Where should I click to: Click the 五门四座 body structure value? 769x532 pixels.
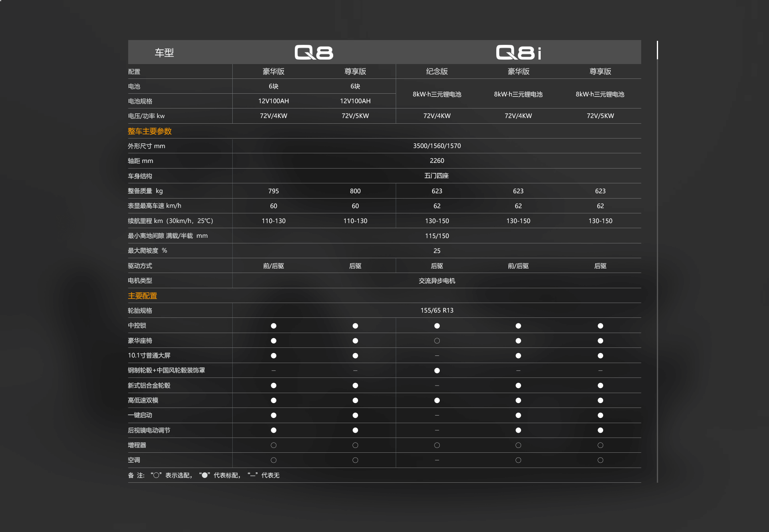point(437,176)
